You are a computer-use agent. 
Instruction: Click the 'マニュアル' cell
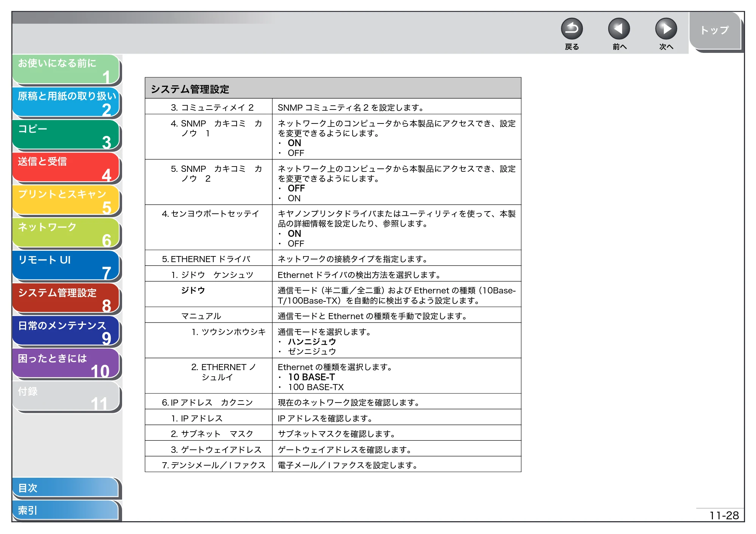(x=209, y=315)
